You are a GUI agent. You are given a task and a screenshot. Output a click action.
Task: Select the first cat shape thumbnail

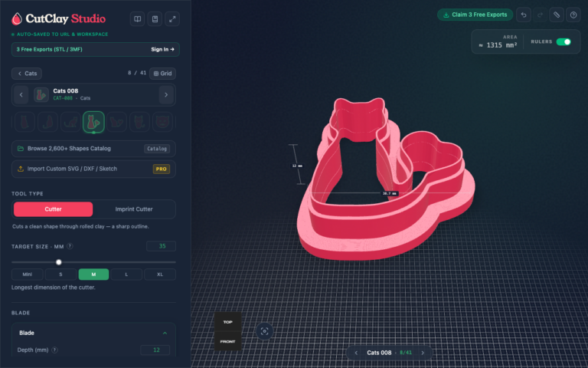tap(24, 122)
